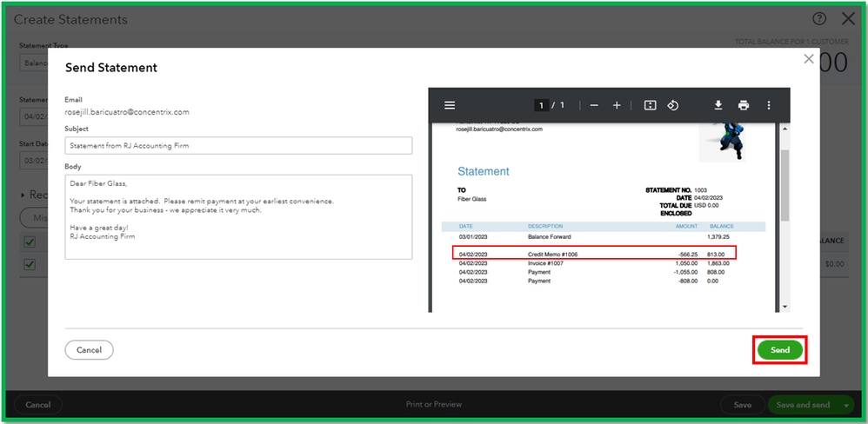Click Cancel in Send Statement dialog
This screenshot has height=424, width=868.
pyautogui.click(x=89, y=350)
